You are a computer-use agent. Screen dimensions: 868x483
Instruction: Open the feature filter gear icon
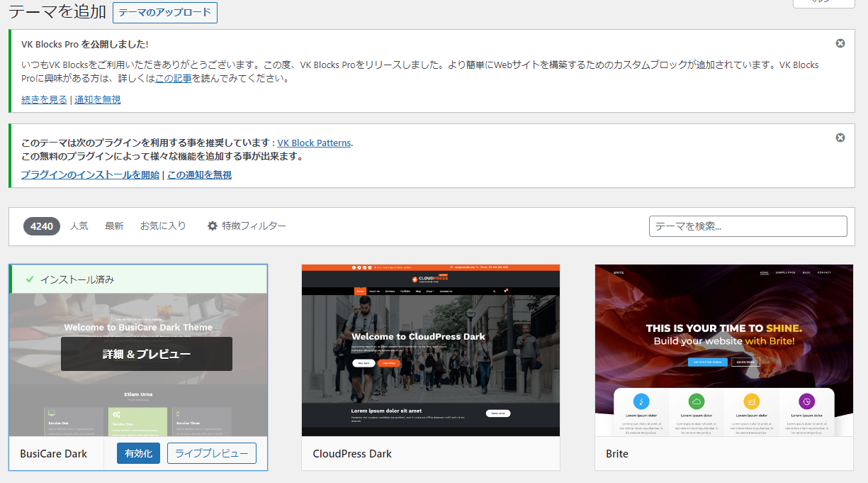click(x=213, y=226)
